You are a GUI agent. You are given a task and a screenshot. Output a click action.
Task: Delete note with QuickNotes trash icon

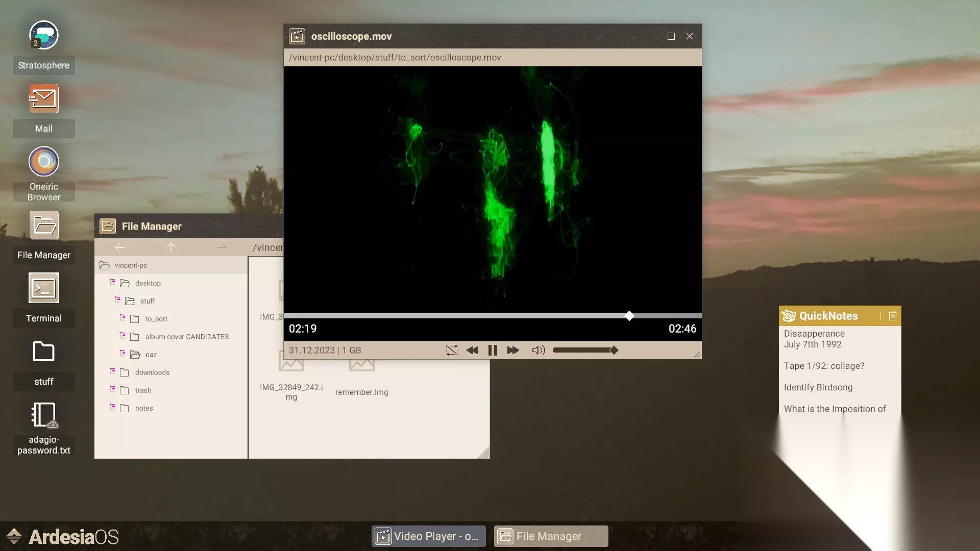point(893,316)
